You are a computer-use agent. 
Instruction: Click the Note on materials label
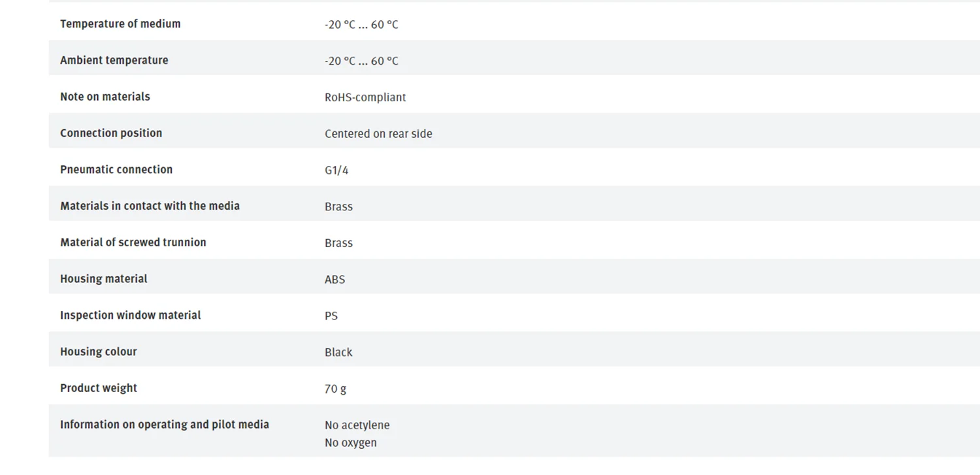(x=105, y=97)
